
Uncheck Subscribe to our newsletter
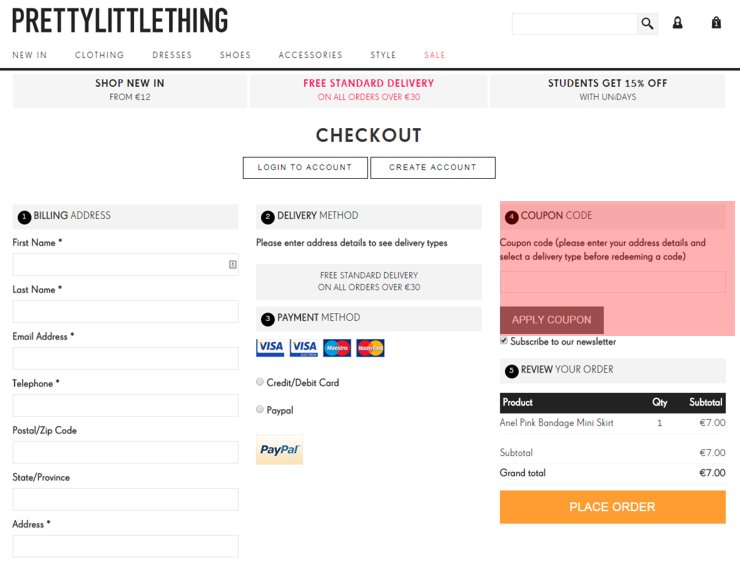[504, 341]
